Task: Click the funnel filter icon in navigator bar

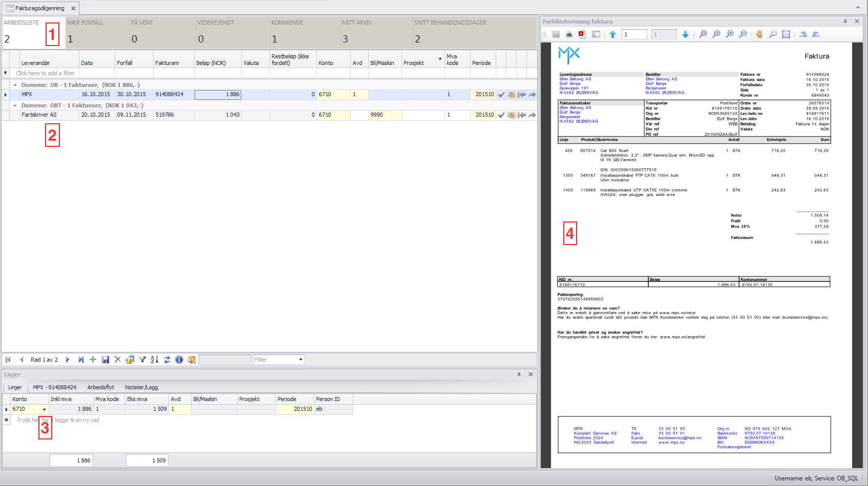Action: coord(142,360)
